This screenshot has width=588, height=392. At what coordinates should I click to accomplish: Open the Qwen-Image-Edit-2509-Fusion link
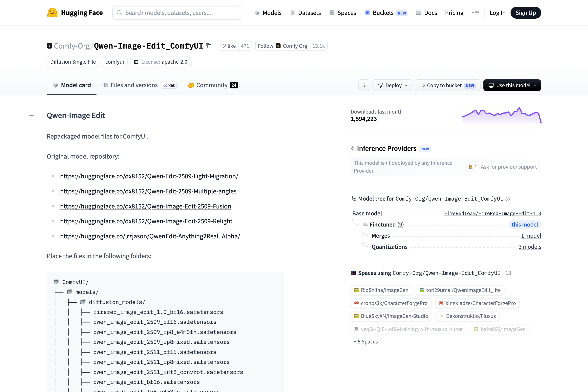pyautogui.click(x=146, y=206)
